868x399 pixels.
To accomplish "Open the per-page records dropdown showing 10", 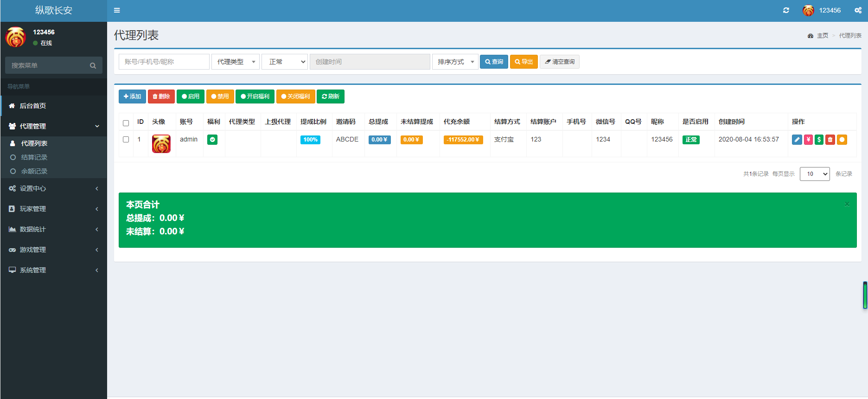I will pyautogui.click(x=815, y=174).
